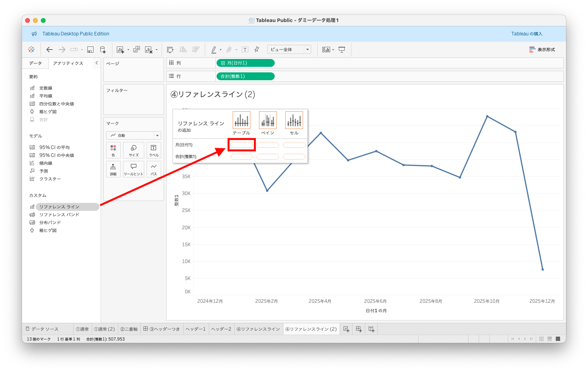Switch to the データ tab
The height and width of the screenshot is (372, 588).
[x=35, y=63]
